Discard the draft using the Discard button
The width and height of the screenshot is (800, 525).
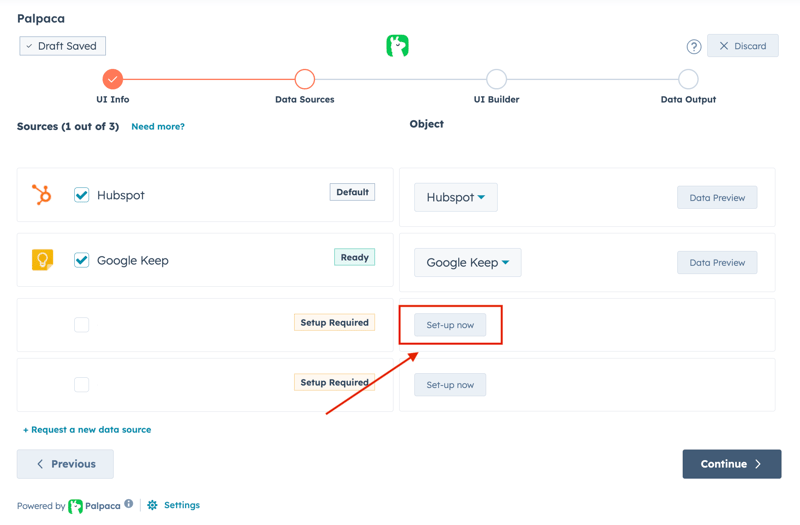pos(742,46)
